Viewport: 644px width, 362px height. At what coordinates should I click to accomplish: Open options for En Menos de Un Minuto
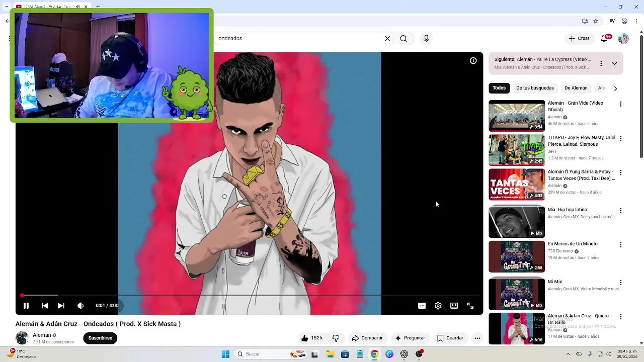coord(621,245)
